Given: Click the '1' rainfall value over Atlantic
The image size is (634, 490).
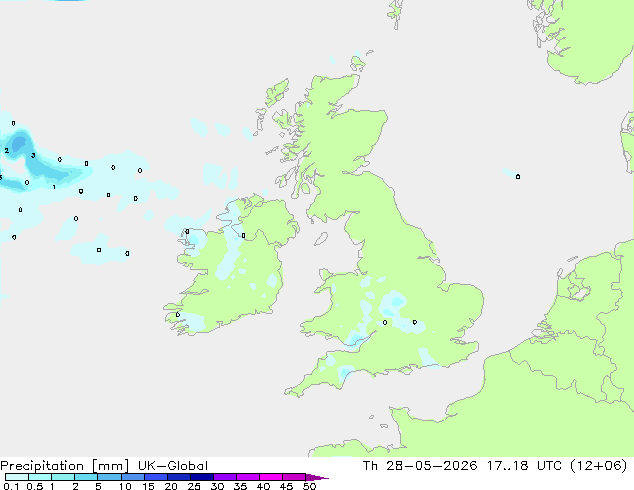Looking at the screenshot, I should click(54, 187).
